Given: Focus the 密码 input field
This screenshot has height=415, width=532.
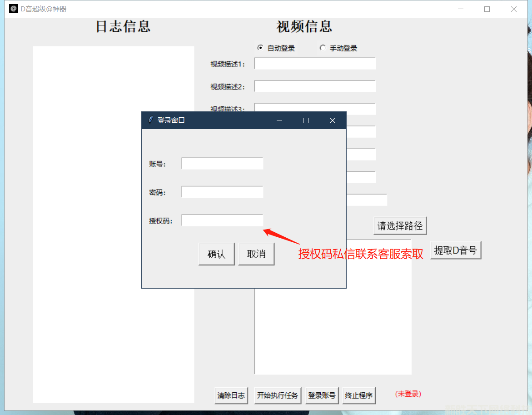Looking at the screenshot, I should tap(222, 192).
